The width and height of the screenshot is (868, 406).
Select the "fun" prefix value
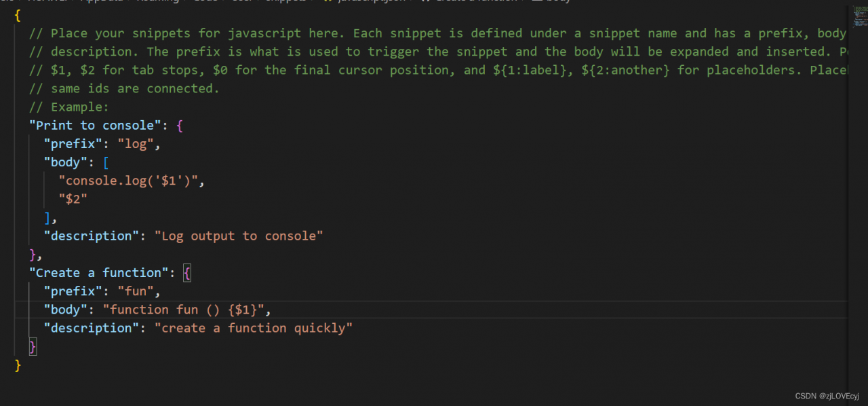point(136,291)
